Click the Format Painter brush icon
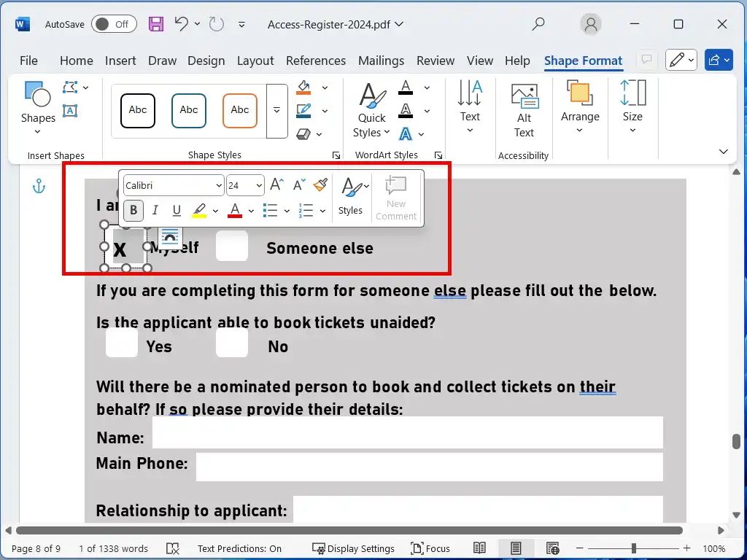Image resolution: width=747 pixels, height=560 pixels. (320, 185)
